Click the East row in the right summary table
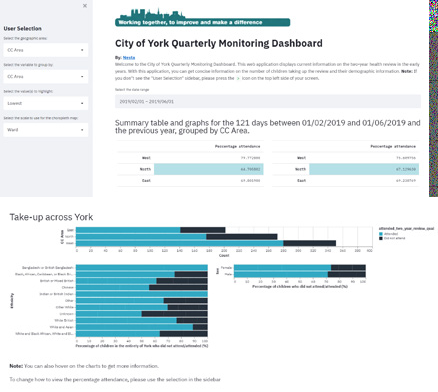This screenshot has width=438, height=392. click(x=345, y=180)
